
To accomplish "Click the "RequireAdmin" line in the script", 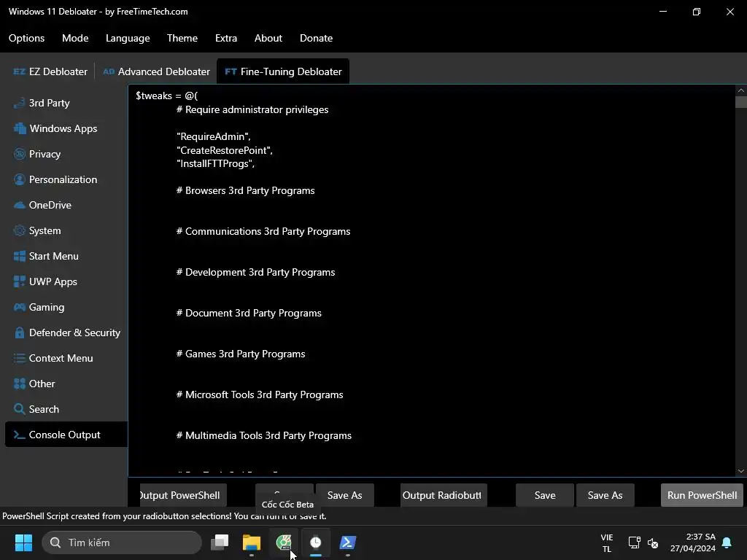I will tap(214, 136).
